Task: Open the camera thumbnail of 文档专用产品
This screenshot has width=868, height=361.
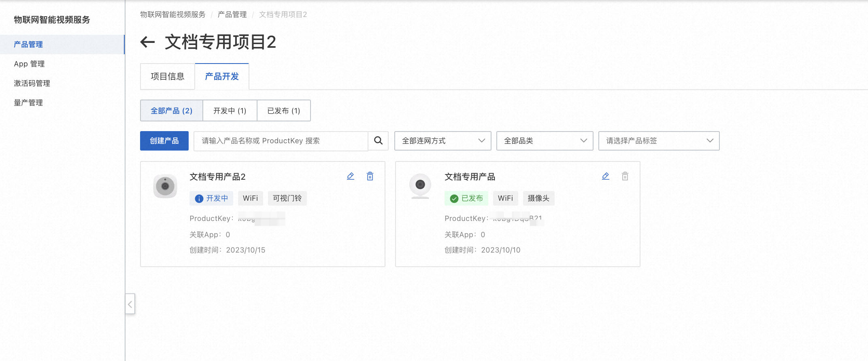Action: (420, 186)
